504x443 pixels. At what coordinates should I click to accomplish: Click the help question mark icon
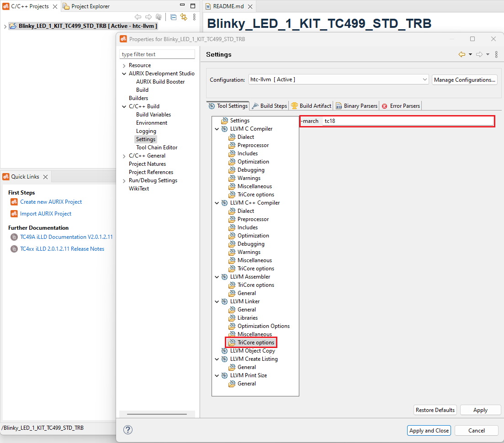pyautogui.click(x=128, y=430)
